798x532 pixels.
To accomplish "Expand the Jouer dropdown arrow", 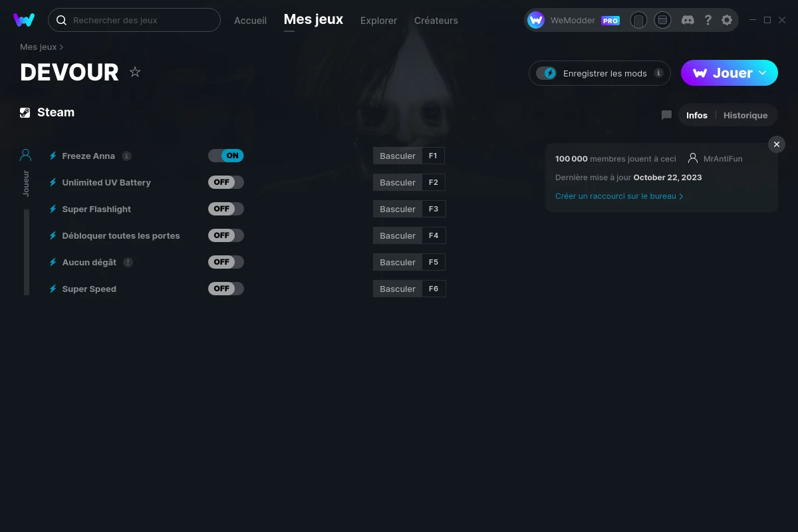I will pos(763,72).
